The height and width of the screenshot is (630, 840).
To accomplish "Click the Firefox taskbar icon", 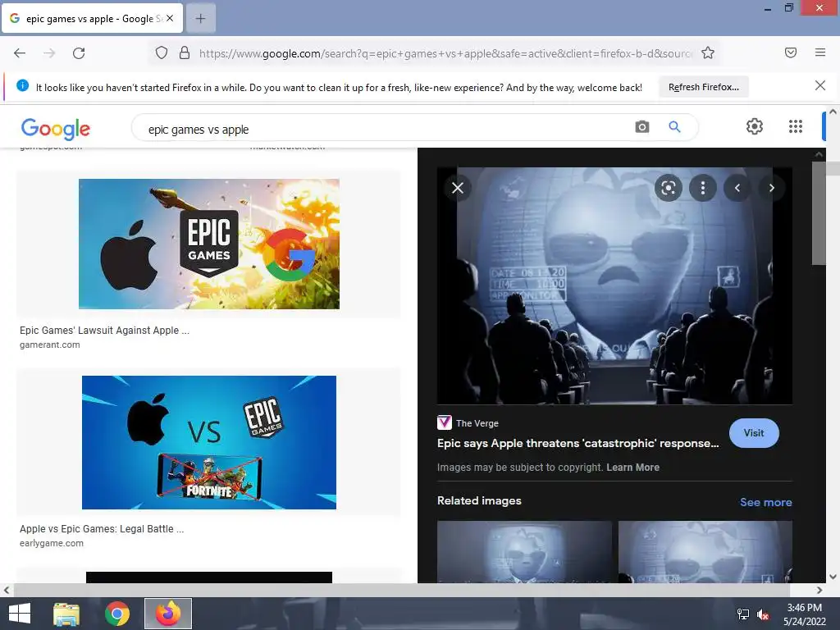I will [x=168, y=614].
